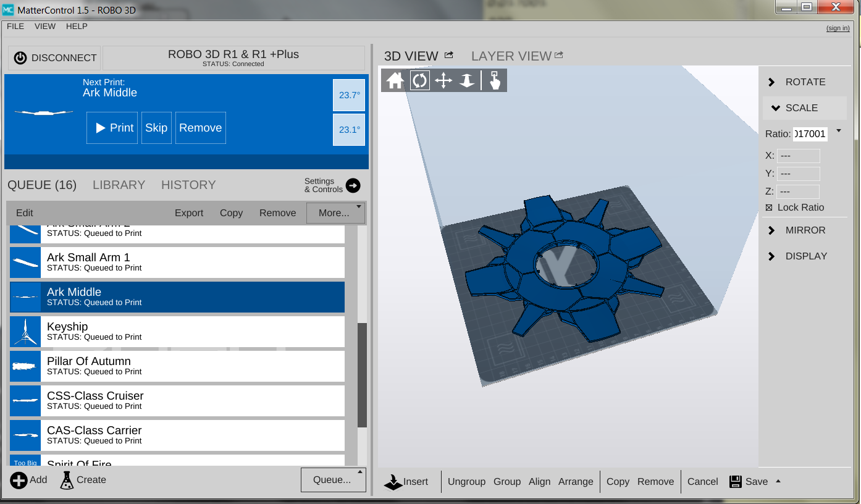Select the rotate view tool
Screen dimensions: 861x504
click(x=419, y=80)
